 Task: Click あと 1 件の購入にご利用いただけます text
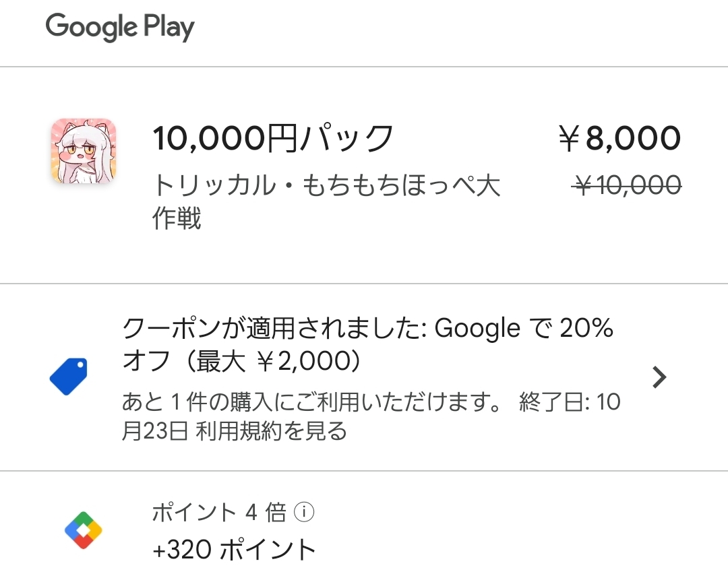pyautogui.click(x=311, y=402)
